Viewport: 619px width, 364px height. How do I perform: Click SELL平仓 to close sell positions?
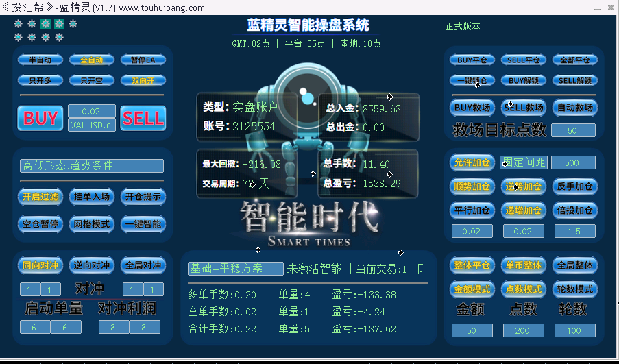tap(524, 60)
